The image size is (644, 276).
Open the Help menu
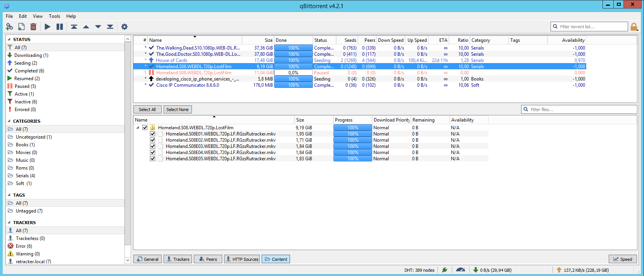[x=71, y=16]
